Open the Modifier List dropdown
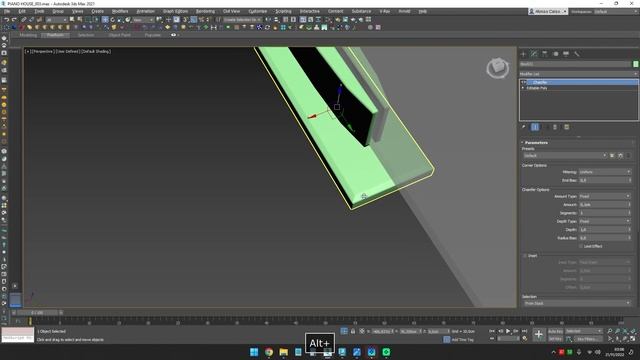This screenshot has width=640, height=360. (578, 74)
